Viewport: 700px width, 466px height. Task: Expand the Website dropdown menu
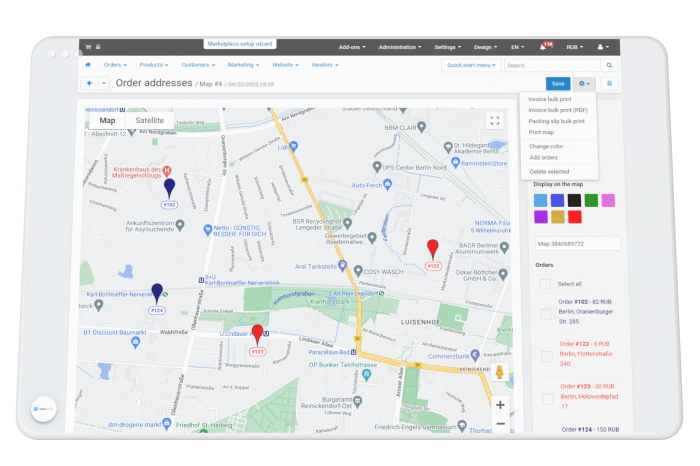point(285,65)
